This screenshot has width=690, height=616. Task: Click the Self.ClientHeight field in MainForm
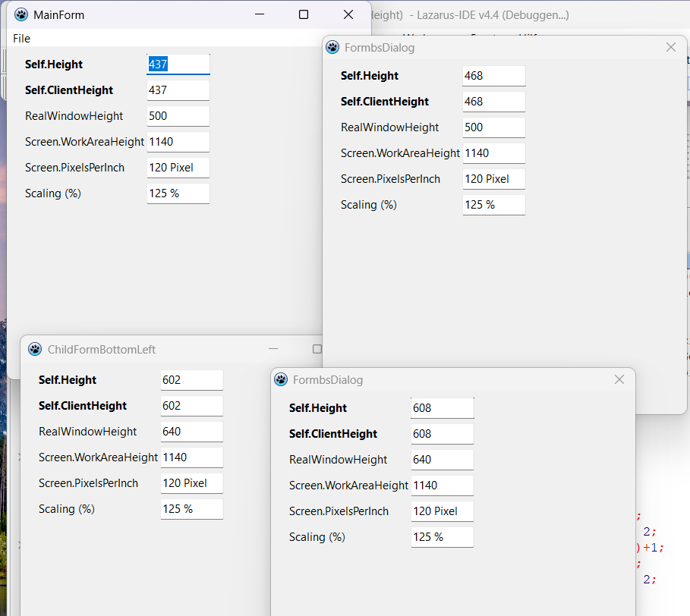click(x=178, y=90)
